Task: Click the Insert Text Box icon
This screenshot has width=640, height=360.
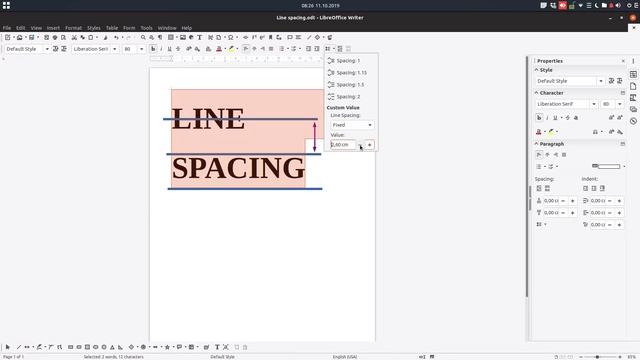Action: [200, 37]
